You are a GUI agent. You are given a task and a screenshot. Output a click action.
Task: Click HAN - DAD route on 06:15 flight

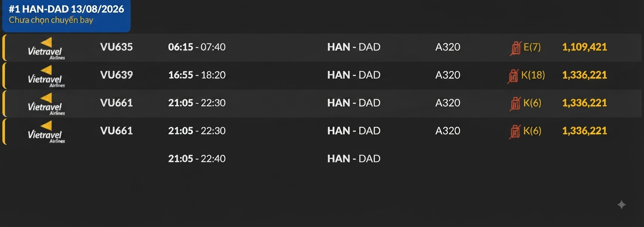tap(354, 47)
